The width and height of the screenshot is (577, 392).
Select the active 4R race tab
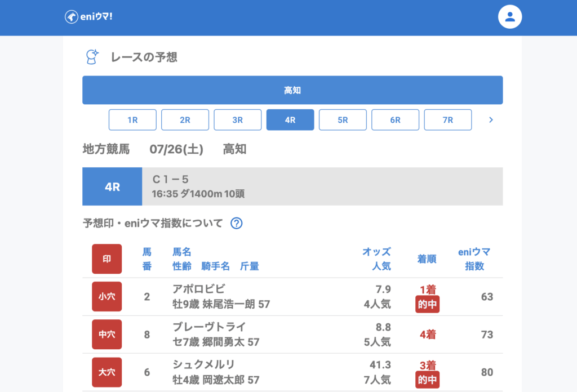(x=290, y=120)
